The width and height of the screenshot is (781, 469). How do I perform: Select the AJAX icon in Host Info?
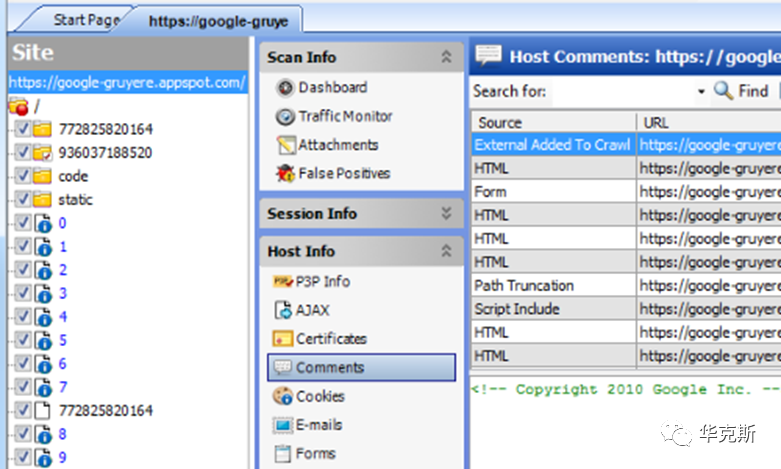[281, 311]
